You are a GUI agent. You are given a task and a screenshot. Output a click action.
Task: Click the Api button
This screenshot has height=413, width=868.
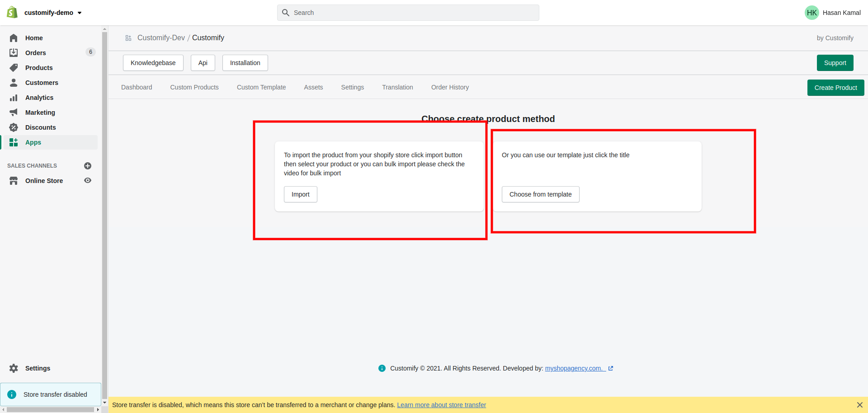point(203,63)
